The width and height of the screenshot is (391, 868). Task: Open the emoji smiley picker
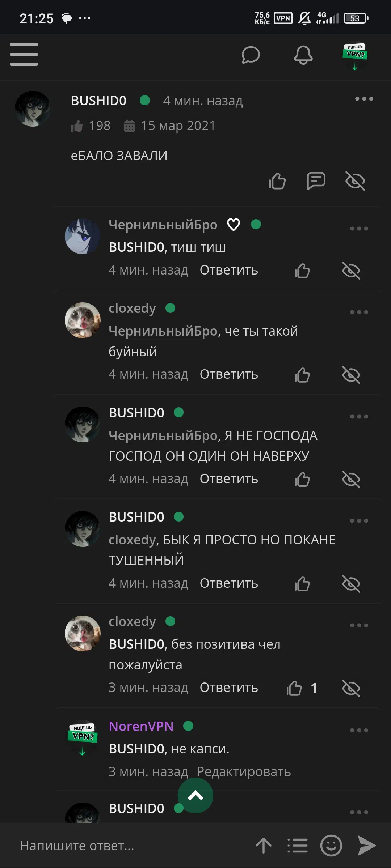click(331, 846)
